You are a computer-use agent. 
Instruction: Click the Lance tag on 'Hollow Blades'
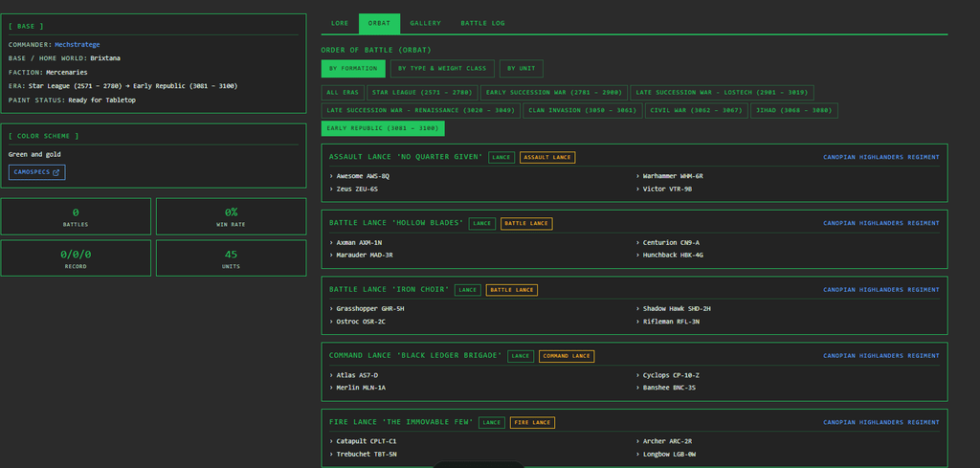(482, 224)
